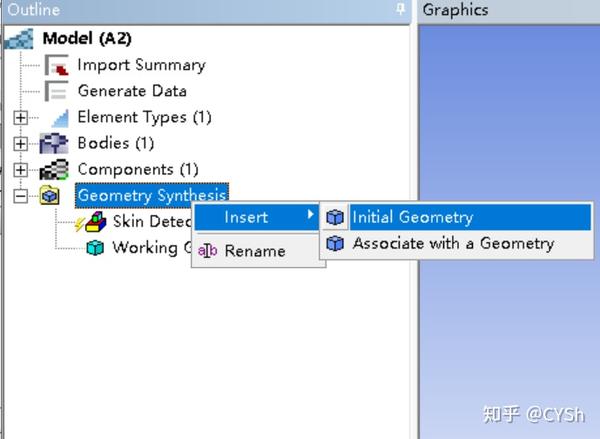Click the Model (A2) root icon
The width and height of the screenshot is (600, 439).
pyautogui.click(x=19, y=39)
